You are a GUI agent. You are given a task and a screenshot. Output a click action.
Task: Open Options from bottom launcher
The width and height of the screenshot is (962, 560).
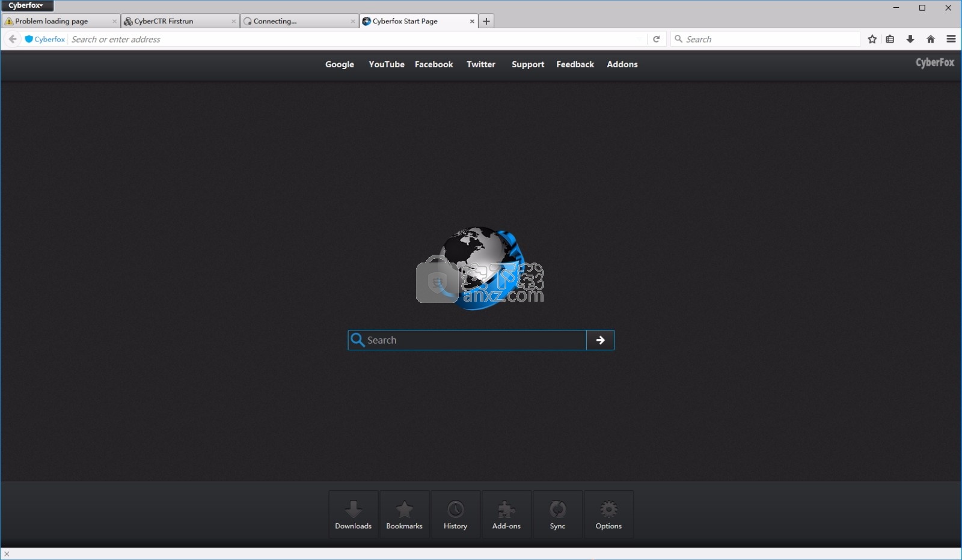[609, 514]
